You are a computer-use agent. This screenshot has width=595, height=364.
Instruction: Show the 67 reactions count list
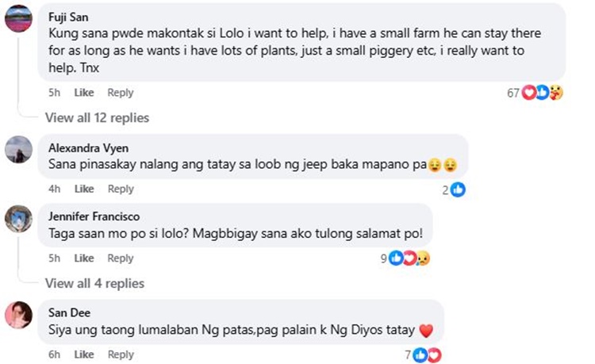coord(513,93)
